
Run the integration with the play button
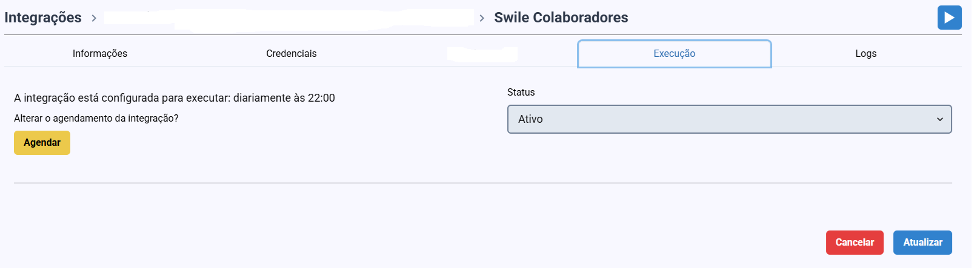[949, 18]
